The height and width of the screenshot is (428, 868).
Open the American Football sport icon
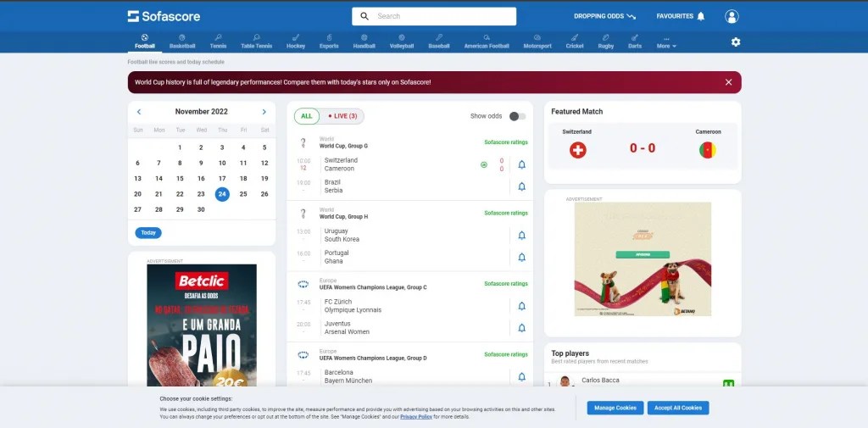click(486, 37)
